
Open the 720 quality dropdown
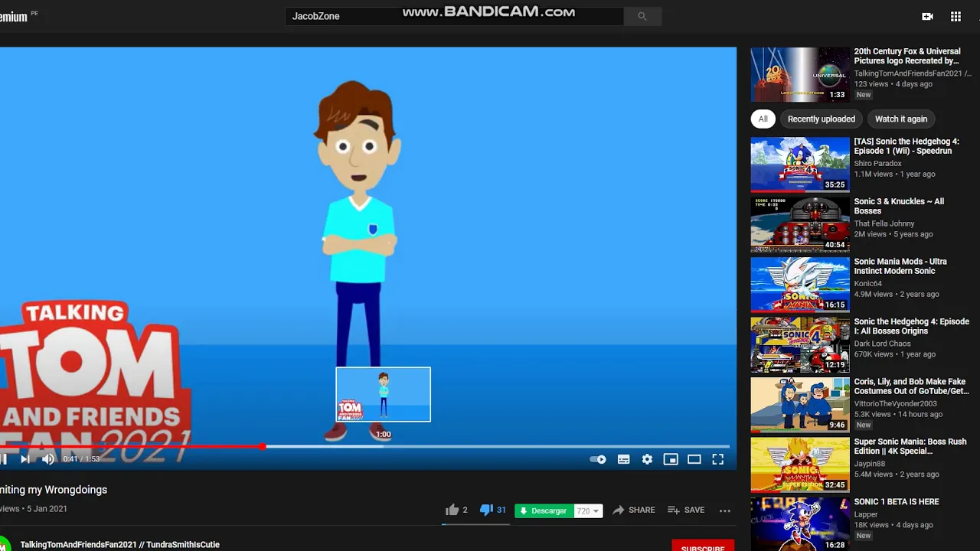588,510
